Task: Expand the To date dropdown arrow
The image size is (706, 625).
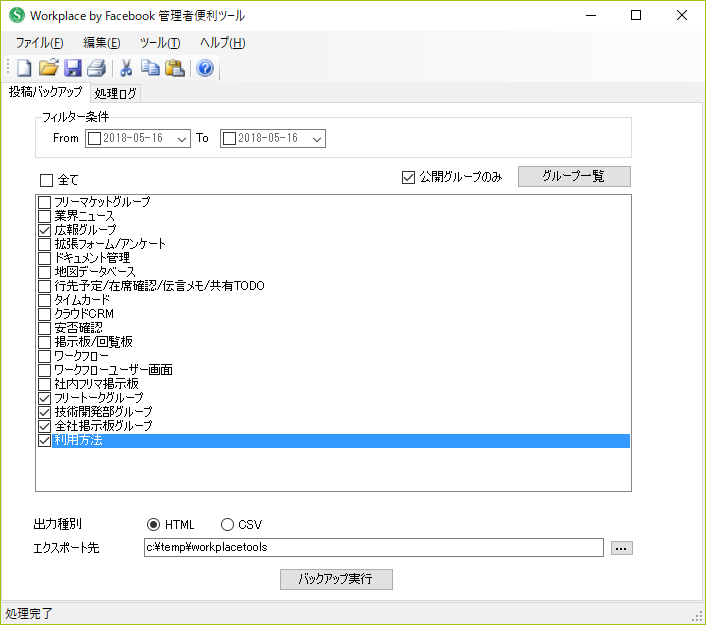Action: click(317, 139)
